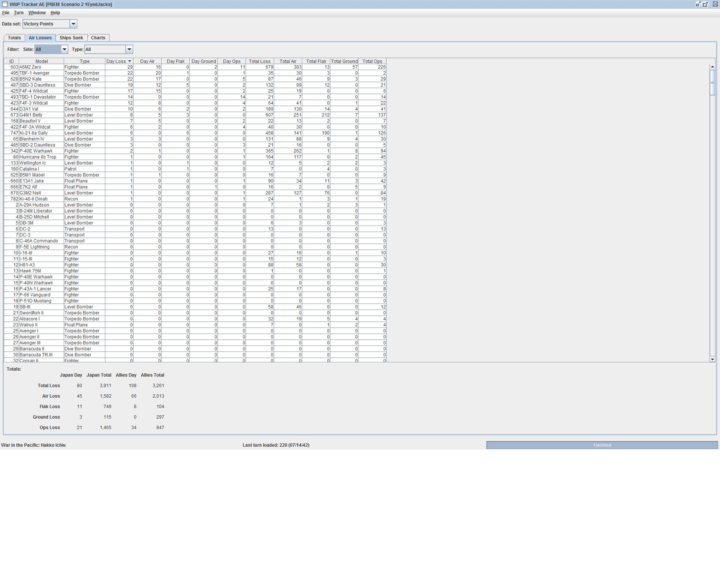This screenshot has height=588, width=720.
Task: Click the maximize internal frame button
Action: (x=705, y=4)
